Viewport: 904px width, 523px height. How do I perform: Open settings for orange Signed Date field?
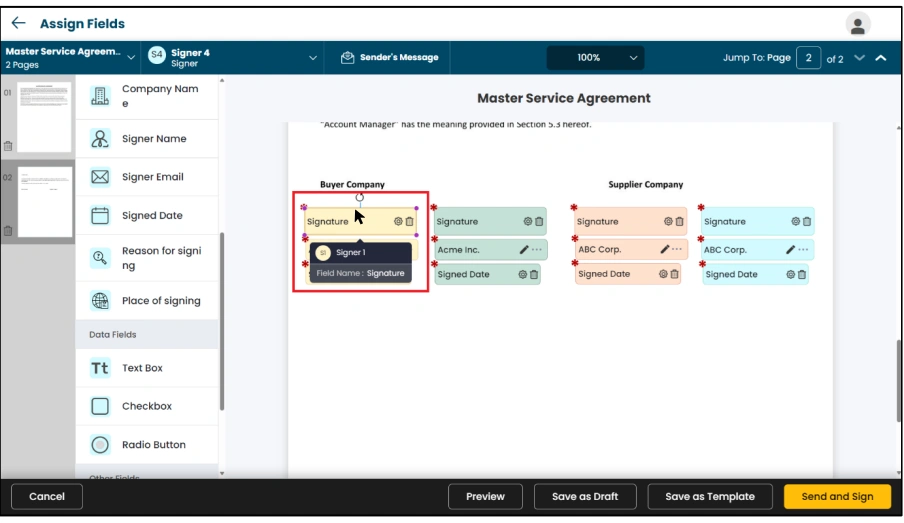(663, 274)
